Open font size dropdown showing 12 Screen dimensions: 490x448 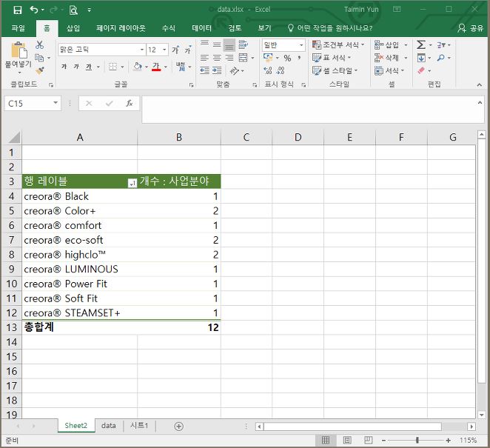164,50
